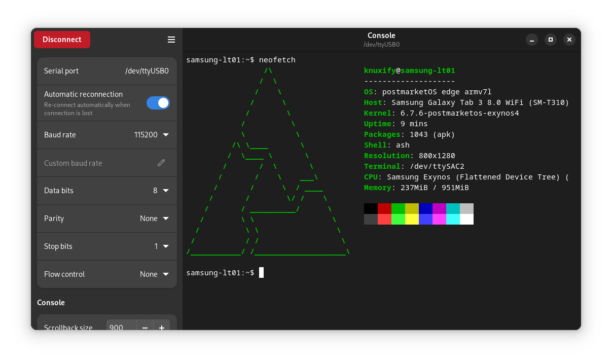This screenshot has width=612, height=364.
Task: Click the neofetch color palette block
Action: (418, 213)
